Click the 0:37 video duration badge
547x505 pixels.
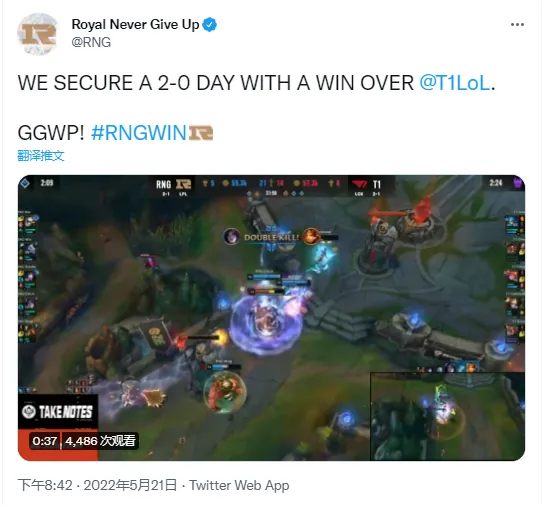(45, 441)
